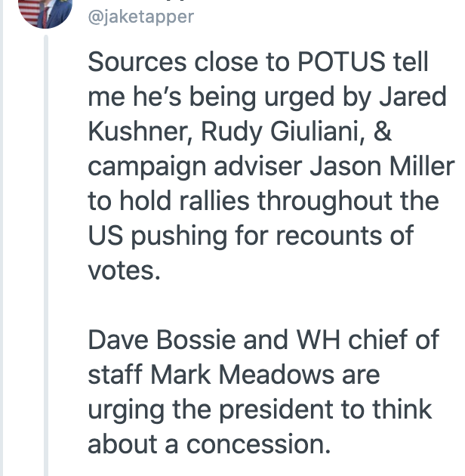This screenshot has height=476, width=465.
Task: Click the word 'concession.' at the tweet's end
Action: pos(258,444)
